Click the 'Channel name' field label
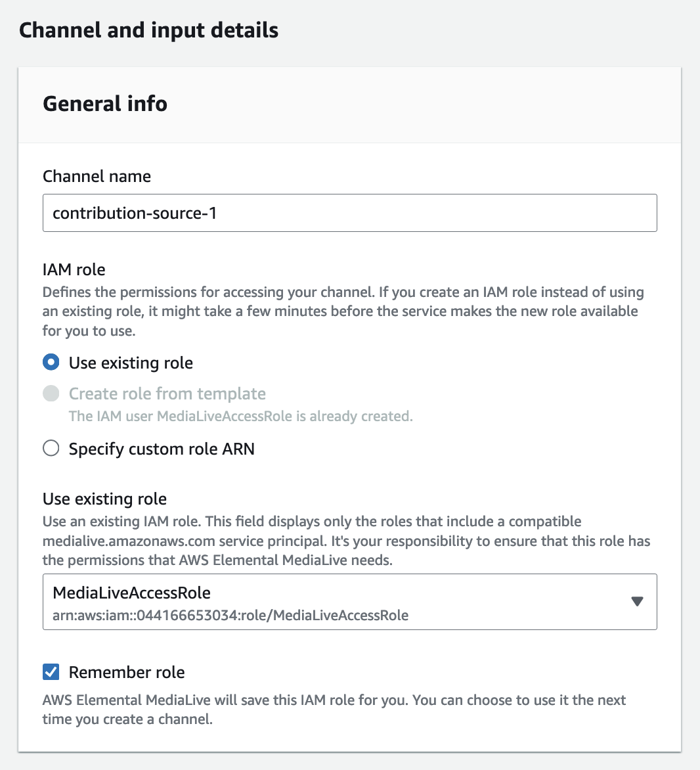The height and width of the screenshot is (770, 700). (x=97, y=176)
